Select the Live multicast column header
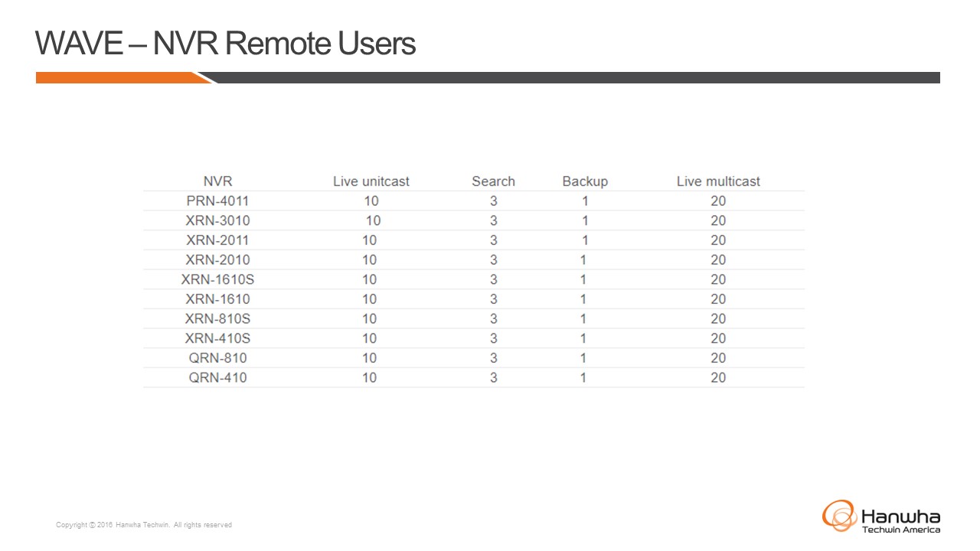This screenshot has width=980, height=551. pos(718,181)
